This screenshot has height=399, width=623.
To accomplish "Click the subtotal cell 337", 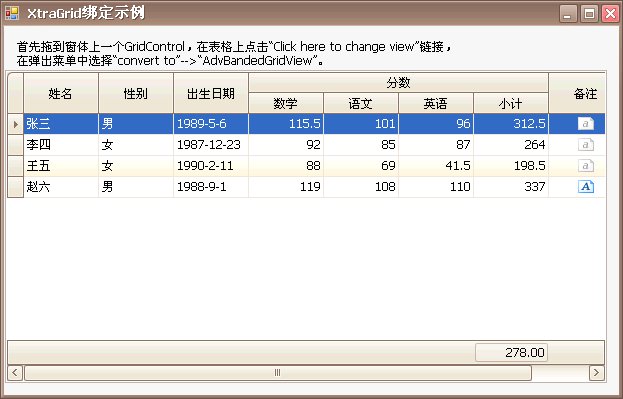I will [x=511, y=187].
